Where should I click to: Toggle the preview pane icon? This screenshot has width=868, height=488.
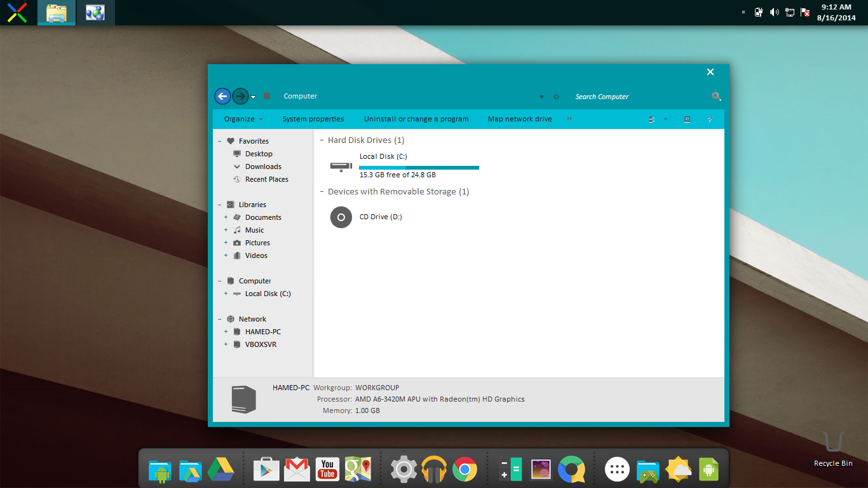coord(687,119)
